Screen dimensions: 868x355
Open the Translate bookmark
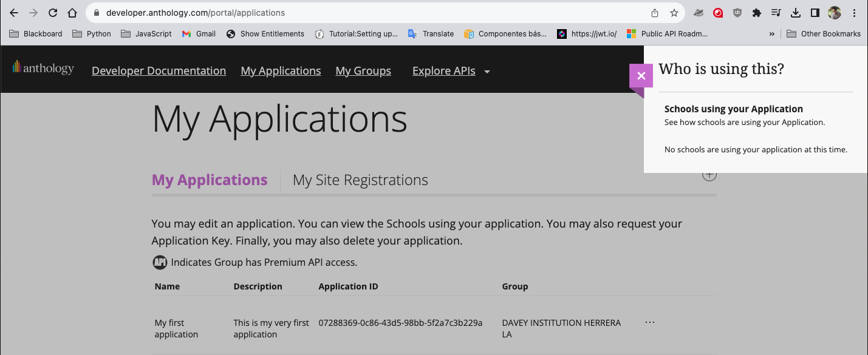[x=431, y=34]
